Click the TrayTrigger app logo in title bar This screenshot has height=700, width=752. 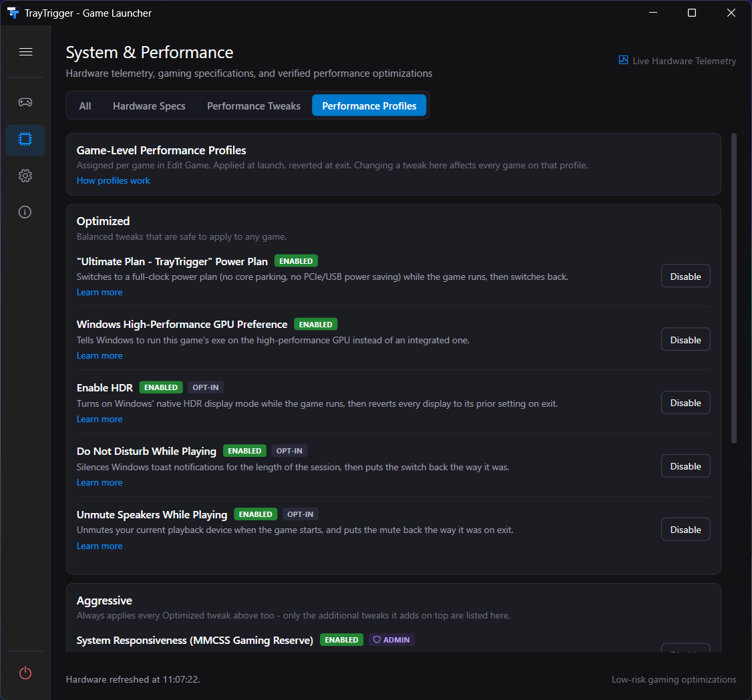click(13, 13)
